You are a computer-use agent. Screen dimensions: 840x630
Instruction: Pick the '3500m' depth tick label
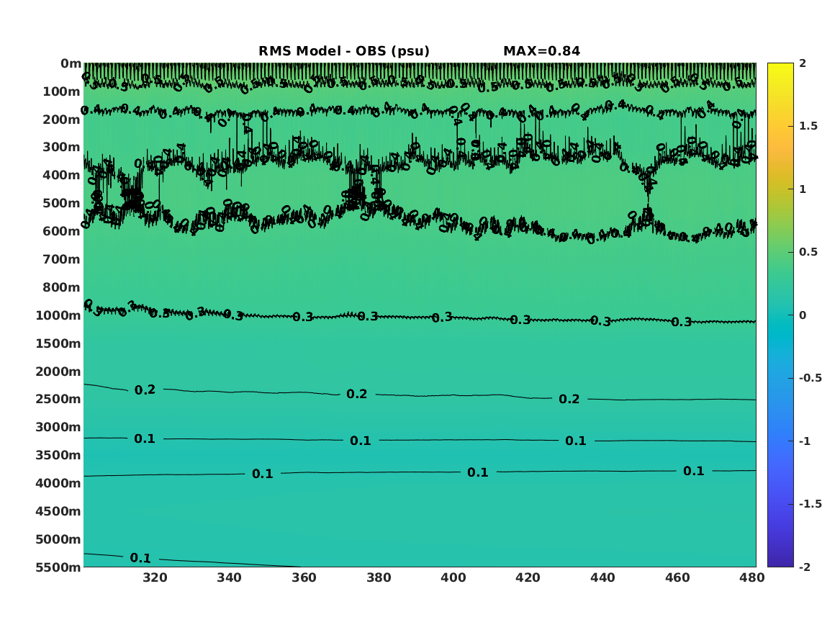[58, 455]
